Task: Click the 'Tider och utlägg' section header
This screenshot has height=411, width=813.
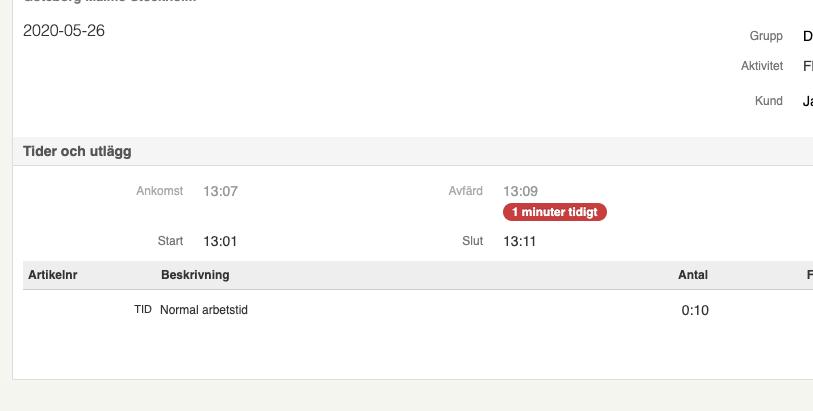Action: [77, 152]
